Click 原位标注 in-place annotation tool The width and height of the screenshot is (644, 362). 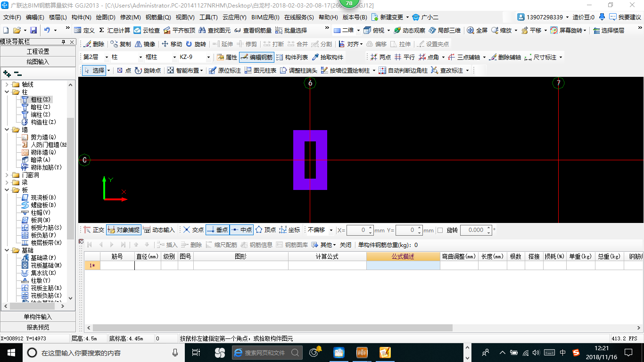click(x=224, y=70)
